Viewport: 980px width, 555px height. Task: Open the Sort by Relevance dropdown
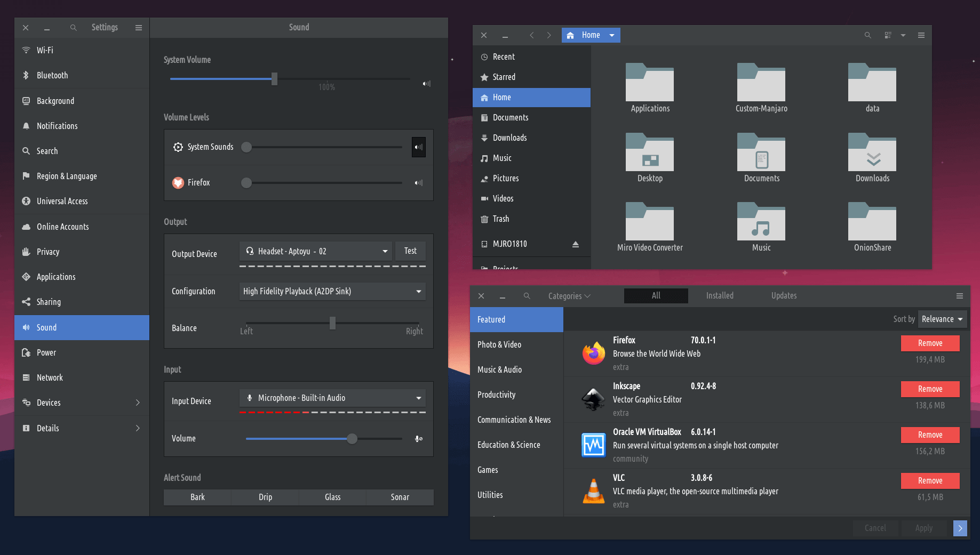pyautogui.click(x=942, y=319)
